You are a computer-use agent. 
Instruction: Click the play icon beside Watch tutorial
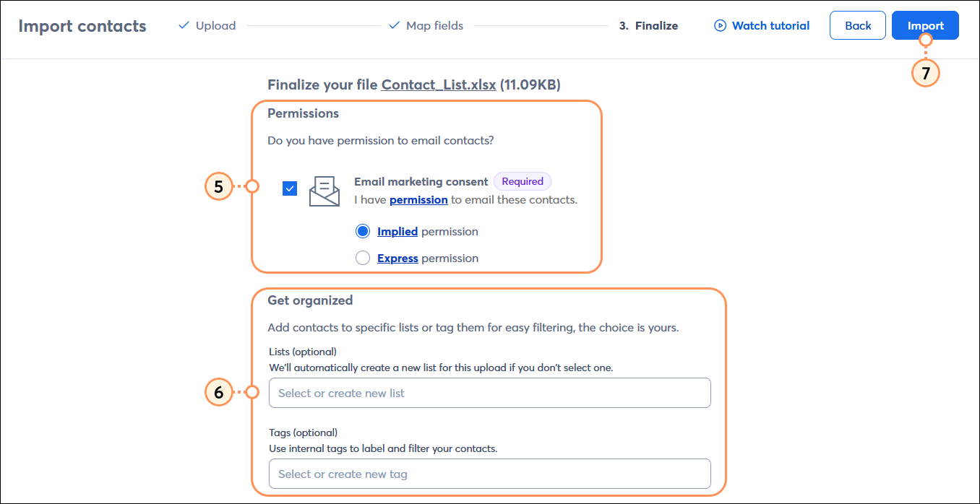pos(721,25)
